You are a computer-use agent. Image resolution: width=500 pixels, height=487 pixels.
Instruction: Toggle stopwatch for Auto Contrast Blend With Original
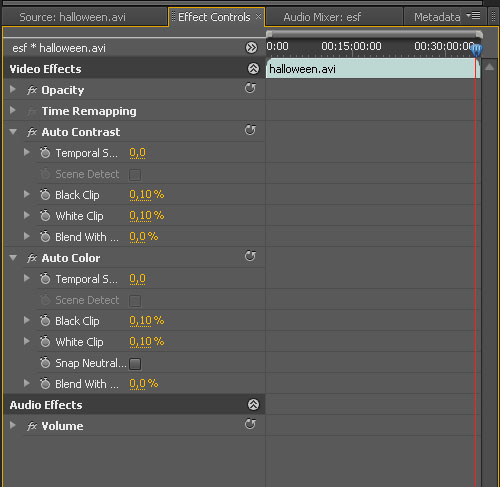pyautogui.click(x=45, y=237)
